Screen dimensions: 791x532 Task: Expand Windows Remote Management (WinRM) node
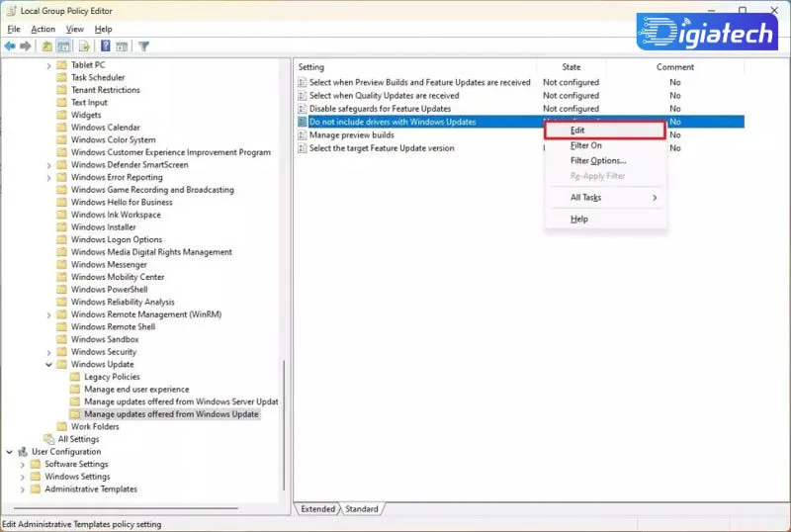pyautogui.click(x=48, y=315)
